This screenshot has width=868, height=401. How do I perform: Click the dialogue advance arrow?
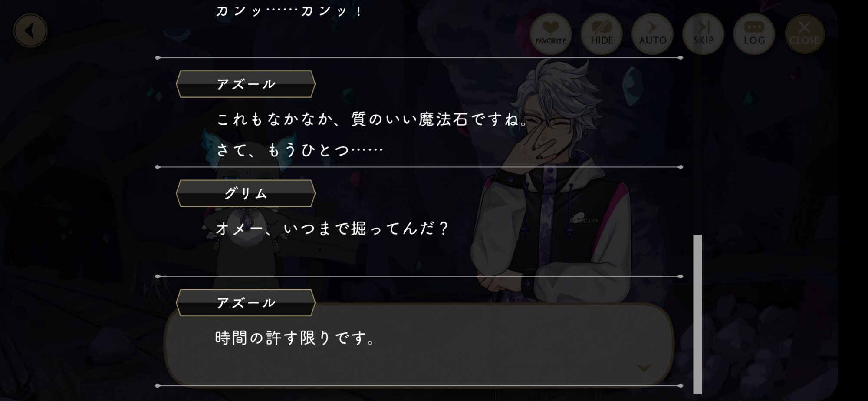click(644, 368)
